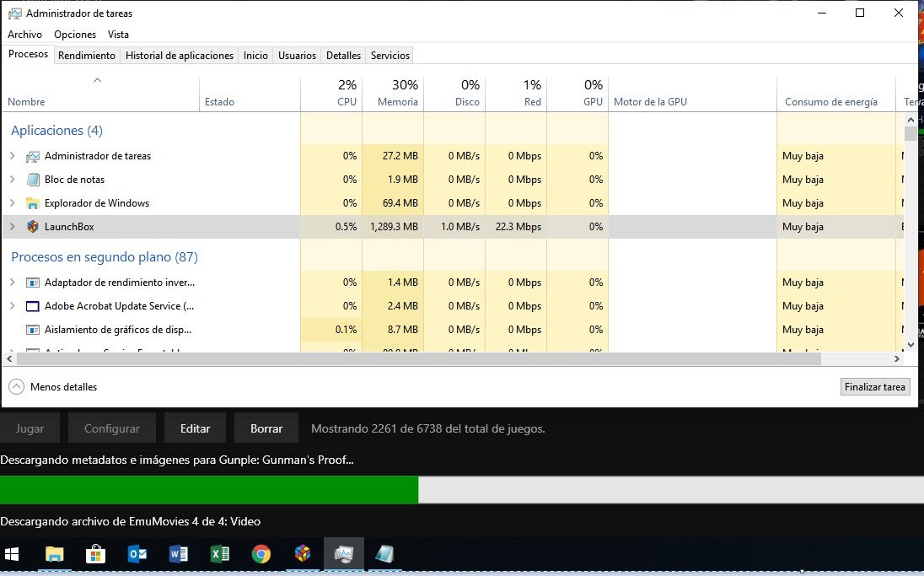The height and width of the screenshot is (576, 924).
Task: Sort processes by the Disco column
Action: 454,94
